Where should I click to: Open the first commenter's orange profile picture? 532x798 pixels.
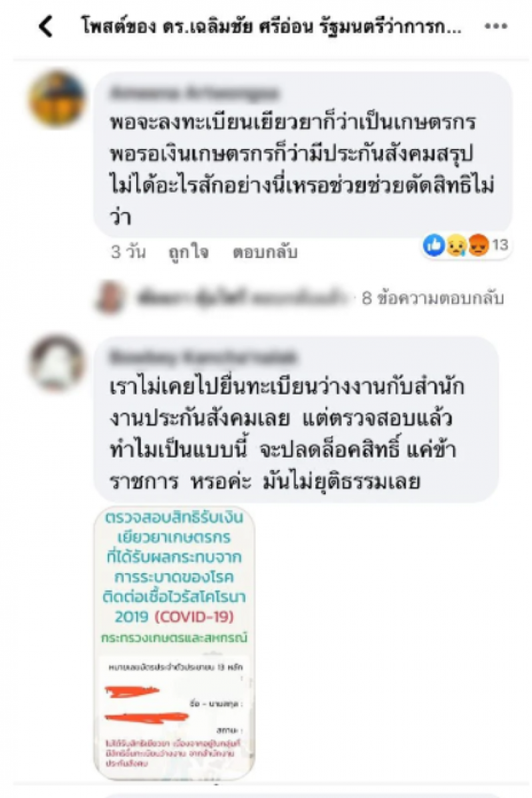point(58,98)
